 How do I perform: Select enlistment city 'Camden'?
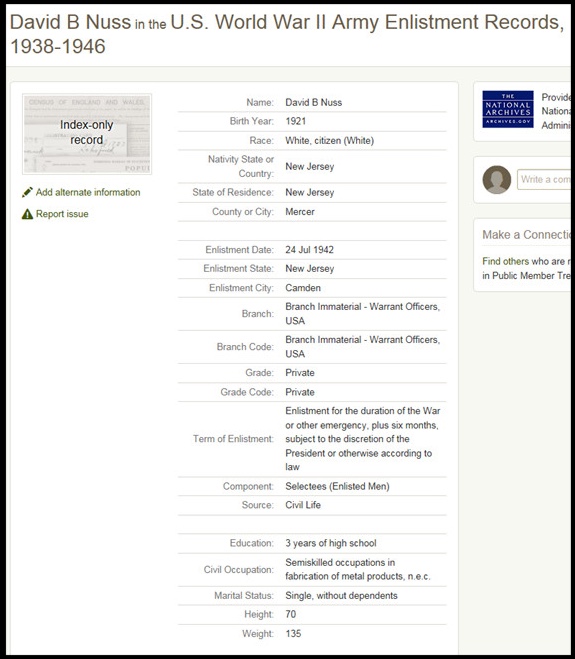[303, 288]
